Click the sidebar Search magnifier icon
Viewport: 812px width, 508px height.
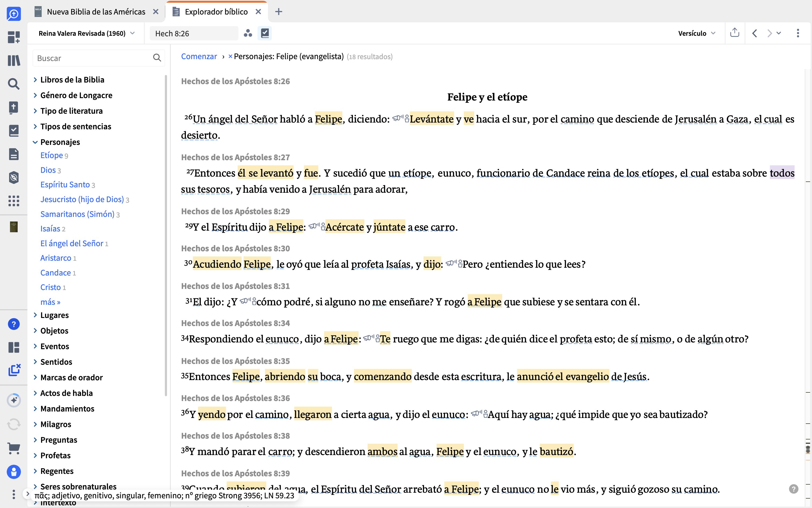click(x=14, y=84)
